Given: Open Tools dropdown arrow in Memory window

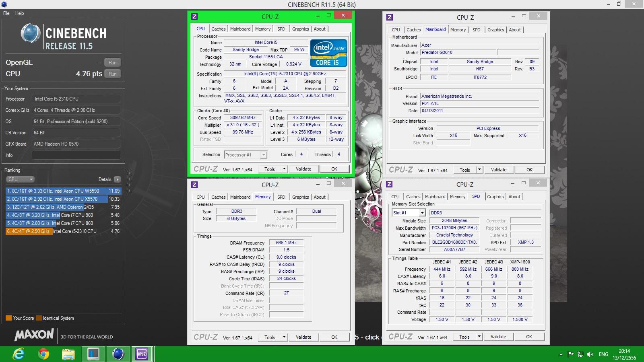Looking at the screenshot, I should point(284,337).
